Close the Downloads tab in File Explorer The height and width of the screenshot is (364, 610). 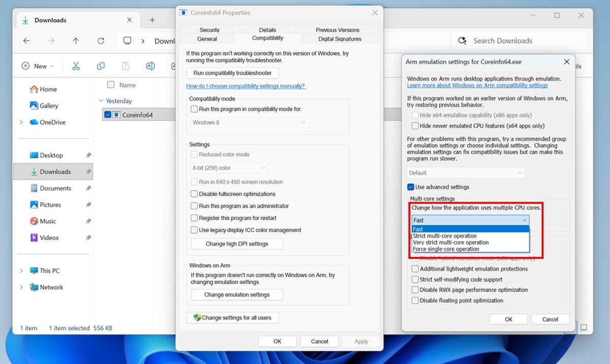point(129,20)
